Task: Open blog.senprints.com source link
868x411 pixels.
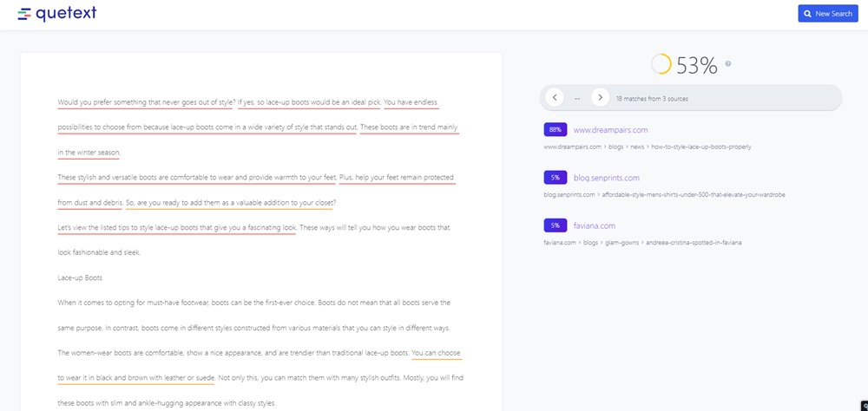Action: click(606, 178)
